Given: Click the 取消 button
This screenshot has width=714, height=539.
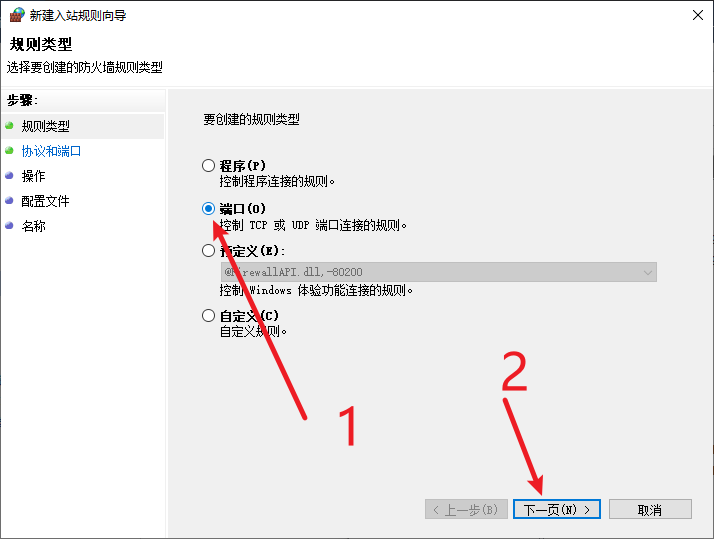Looking at the screenshot, I should (x=650, y=509).
